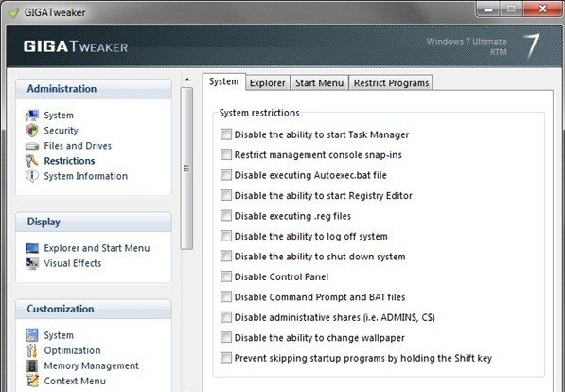Click the Customization panel header
The image size is (565, 392).
coord(94,309)
